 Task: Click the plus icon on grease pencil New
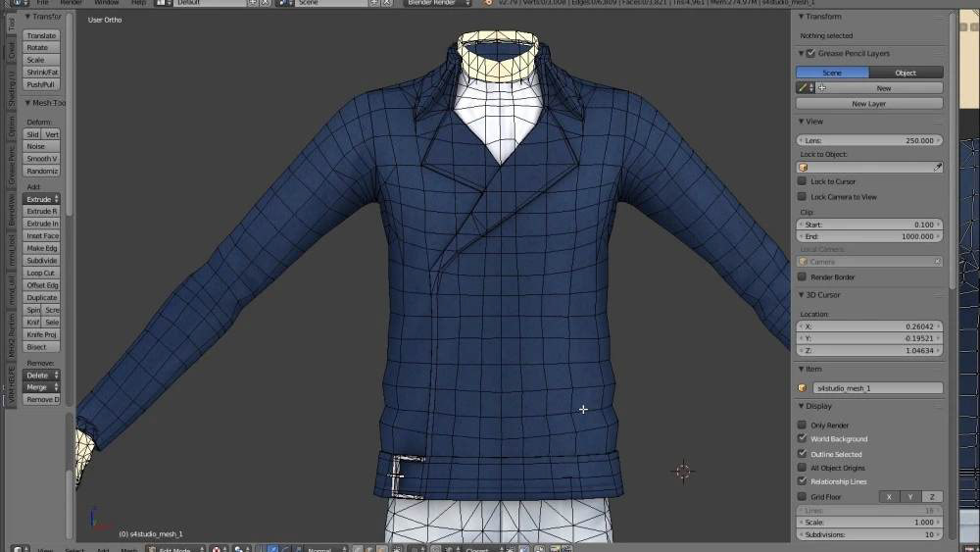tap(822, 88)
